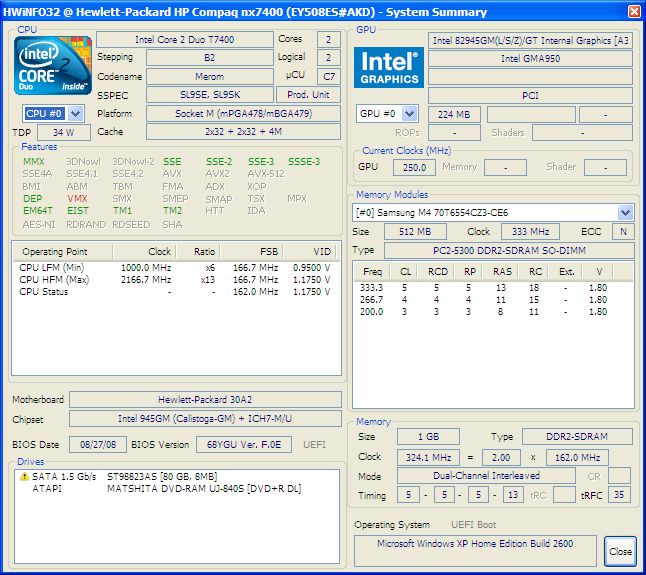Screen dimensions: 646x575
Task: Click the MMX feature flag
Action: (x=33, y=161)
